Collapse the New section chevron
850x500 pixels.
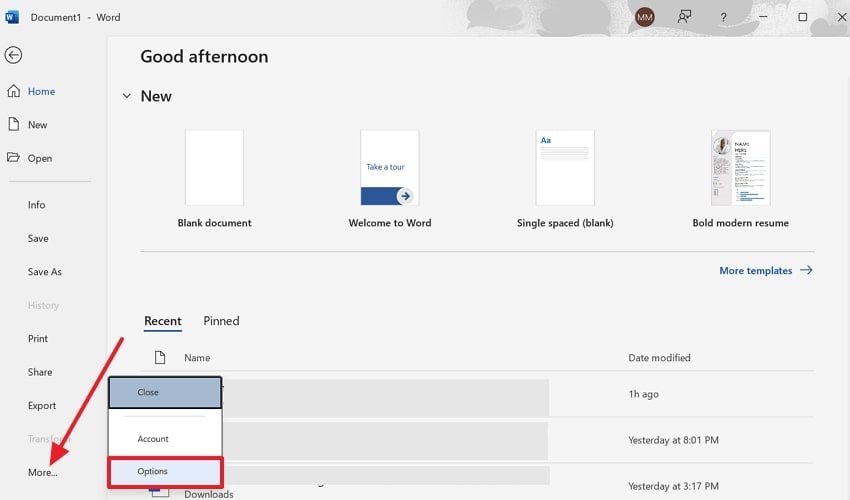126,96
